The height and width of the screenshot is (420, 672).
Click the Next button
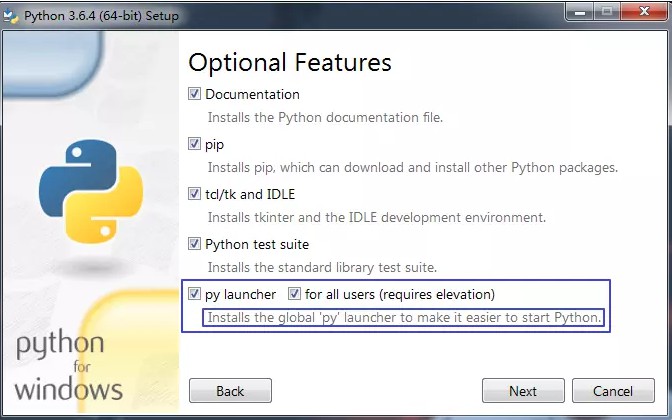(x=523, y=390)
